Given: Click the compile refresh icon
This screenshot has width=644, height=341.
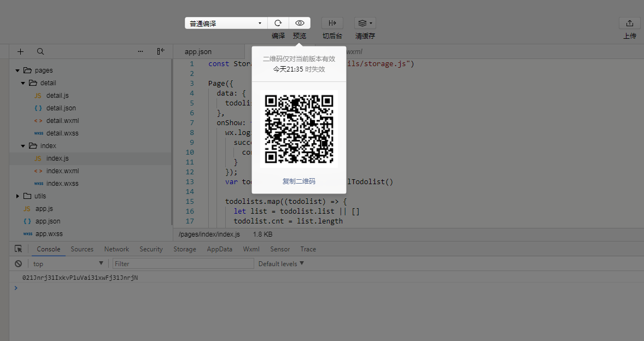Looking at the screenshot, I should (278, 23).
